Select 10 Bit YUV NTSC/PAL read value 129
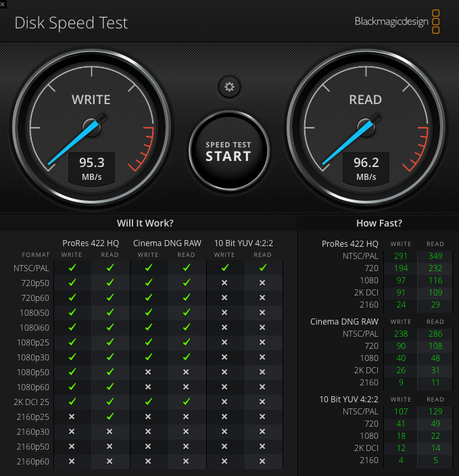459x476 pixels. [435, 410]
